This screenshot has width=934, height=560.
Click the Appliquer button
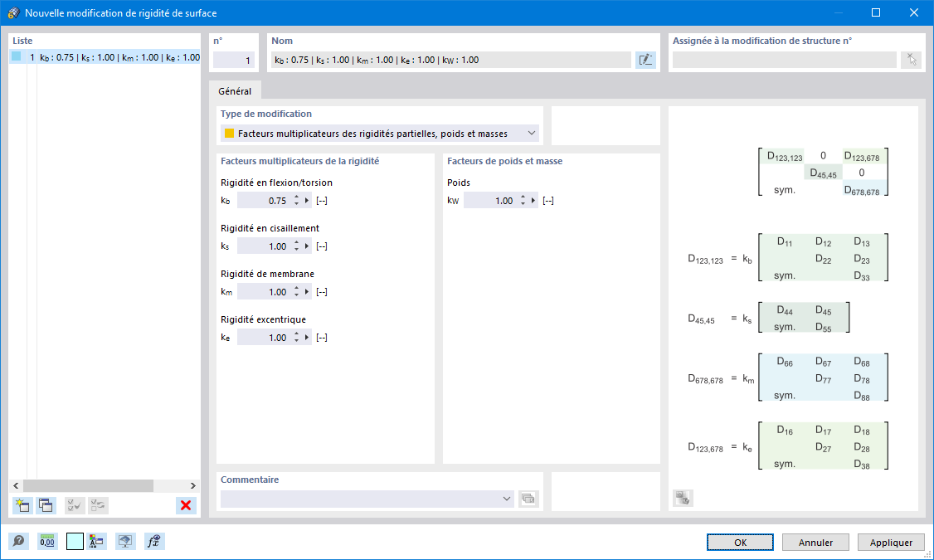tap(891, 542)
